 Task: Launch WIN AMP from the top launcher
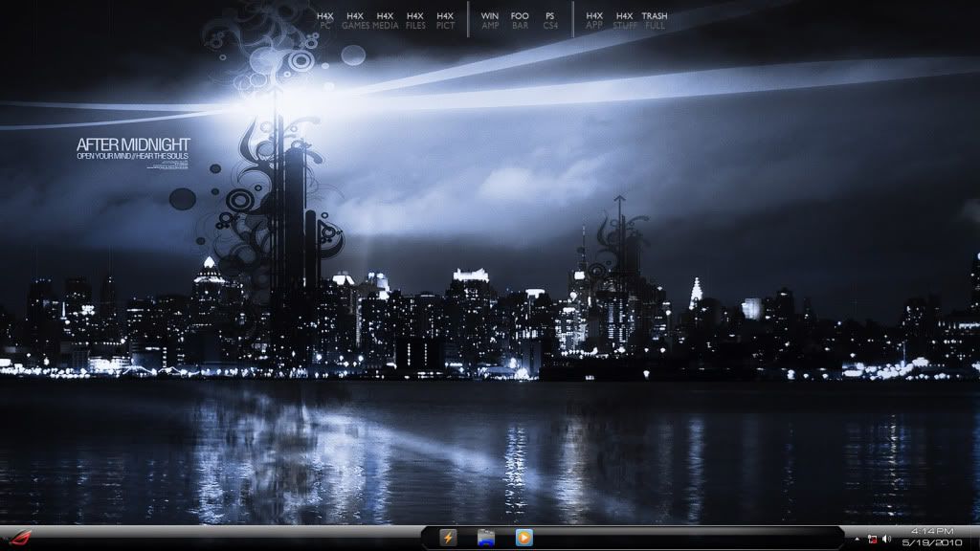(490, 21)
